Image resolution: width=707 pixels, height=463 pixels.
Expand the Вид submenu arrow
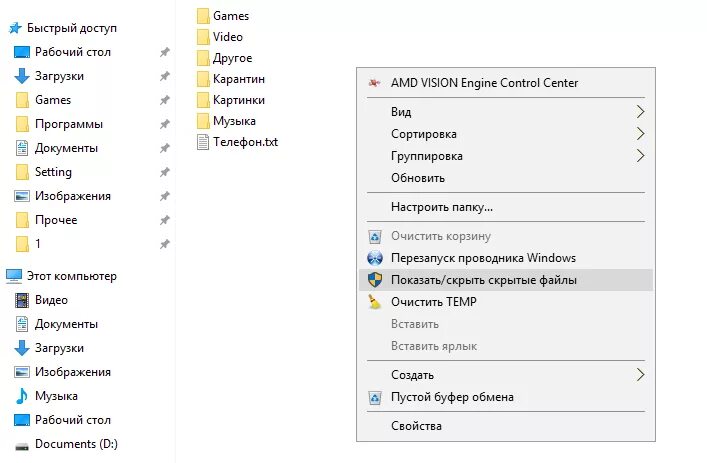click(x=640, y=112)
